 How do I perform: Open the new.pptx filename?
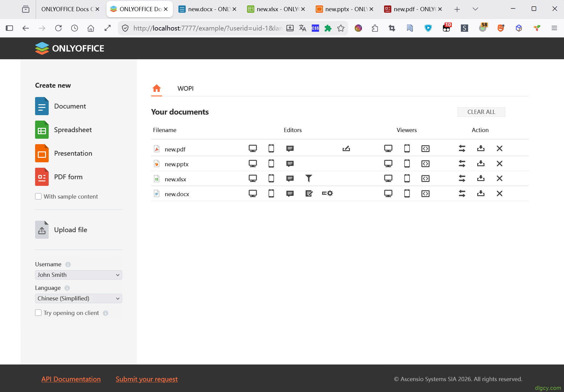(x=177, y=164)
